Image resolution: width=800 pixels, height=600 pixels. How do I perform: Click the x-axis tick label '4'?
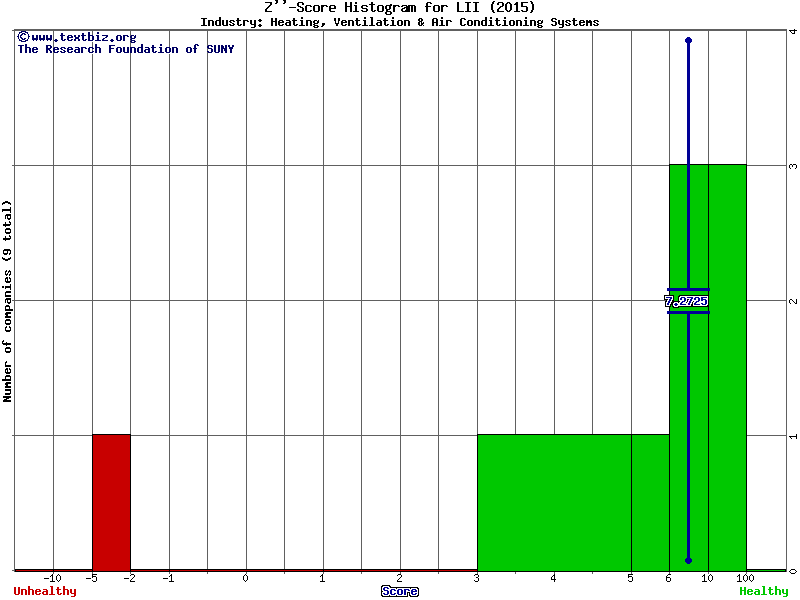554,579
